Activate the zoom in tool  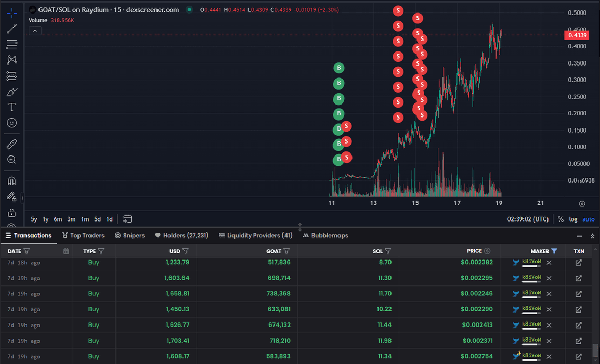11,160
